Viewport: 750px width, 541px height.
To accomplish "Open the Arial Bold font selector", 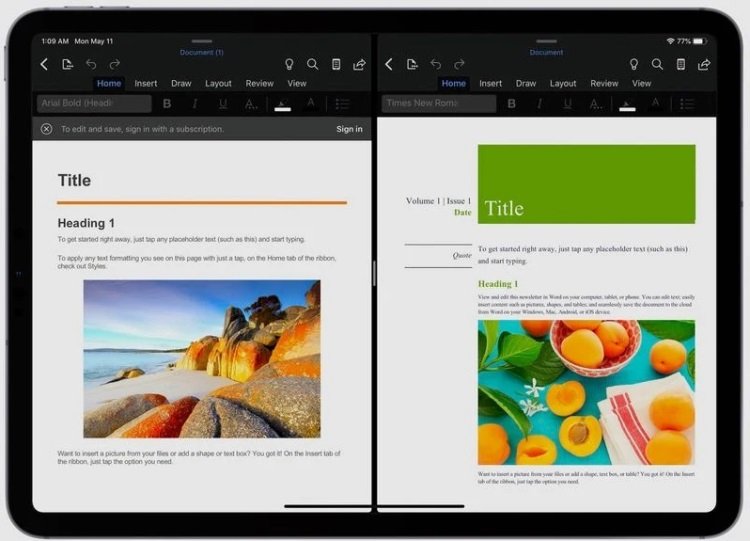I will coord(94,103).
